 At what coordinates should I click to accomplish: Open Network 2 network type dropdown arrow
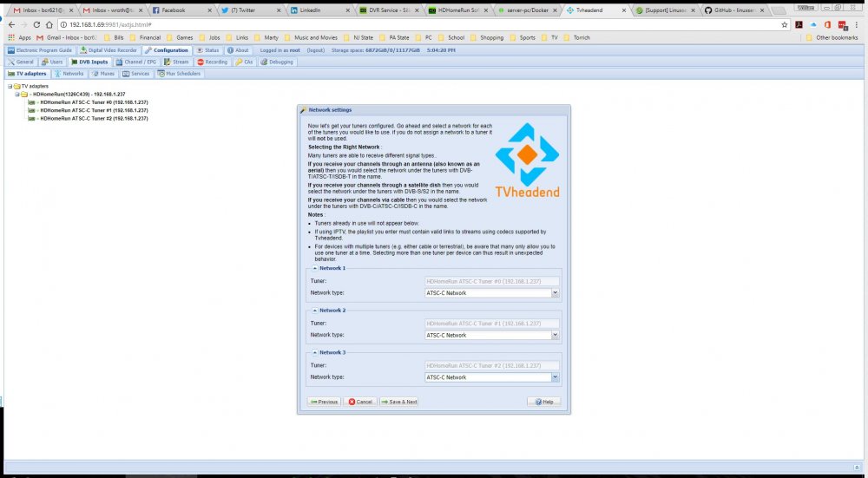556,335
